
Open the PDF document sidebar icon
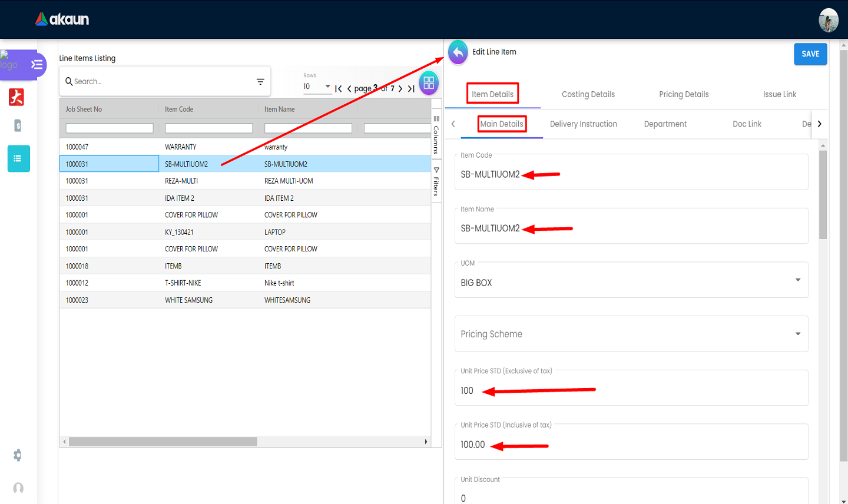pyautogui.click(x=16, y=97)
